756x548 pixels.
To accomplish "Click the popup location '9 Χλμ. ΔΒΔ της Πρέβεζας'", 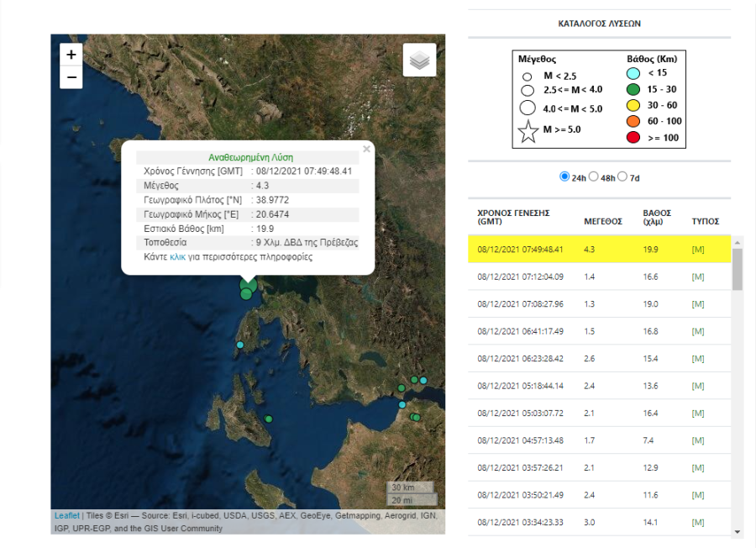I will [307, 243].
